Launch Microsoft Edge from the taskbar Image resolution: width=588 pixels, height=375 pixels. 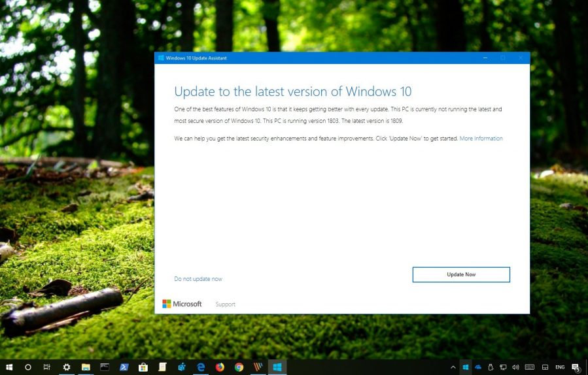point(201,367)
